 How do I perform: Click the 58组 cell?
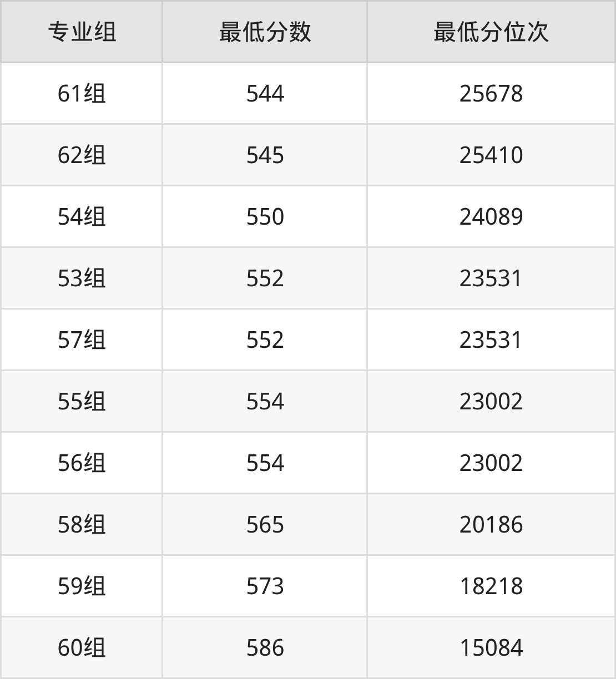(x=82, y=524)
